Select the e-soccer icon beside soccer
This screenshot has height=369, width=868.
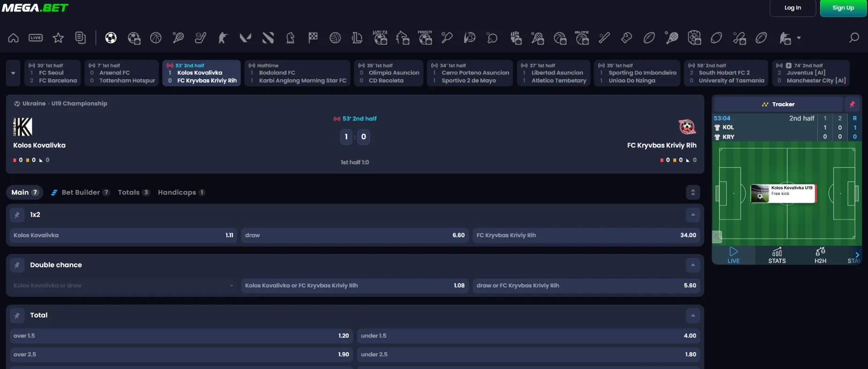(x=134, y=38)
